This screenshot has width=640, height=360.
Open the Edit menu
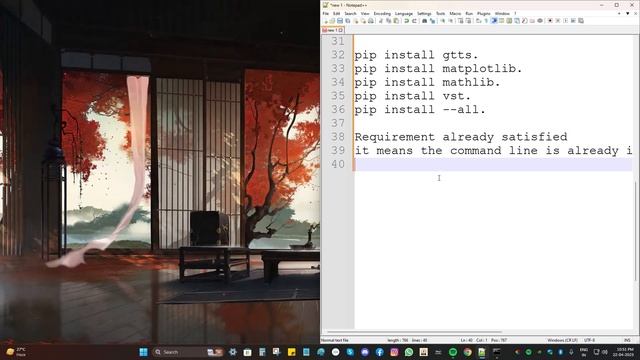tap(336, 13)
